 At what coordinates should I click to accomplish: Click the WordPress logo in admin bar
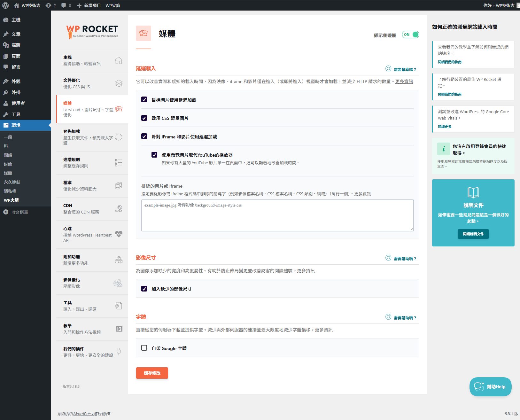point(5,5)
